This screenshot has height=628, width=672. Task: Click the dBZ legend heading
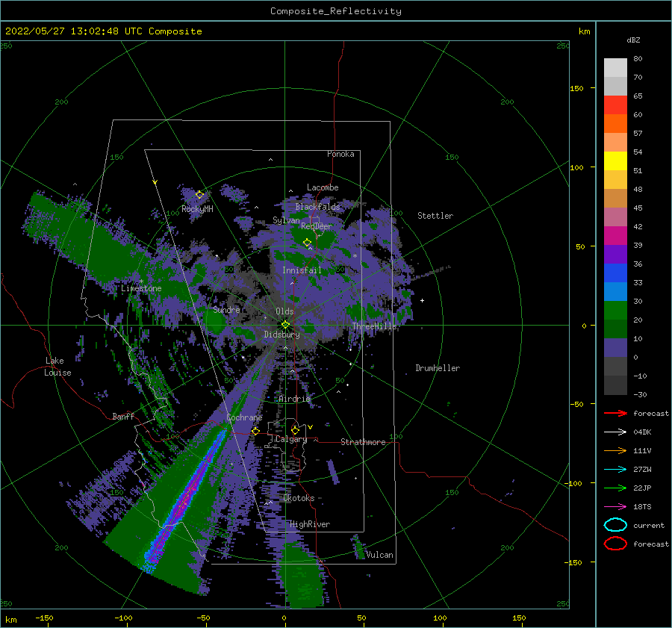633,40
